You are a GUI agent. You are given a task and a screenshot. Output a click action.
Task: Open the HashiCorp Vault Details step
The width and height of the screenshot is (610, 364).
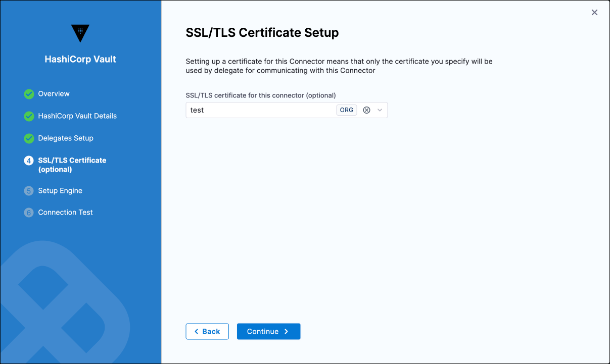77,116
